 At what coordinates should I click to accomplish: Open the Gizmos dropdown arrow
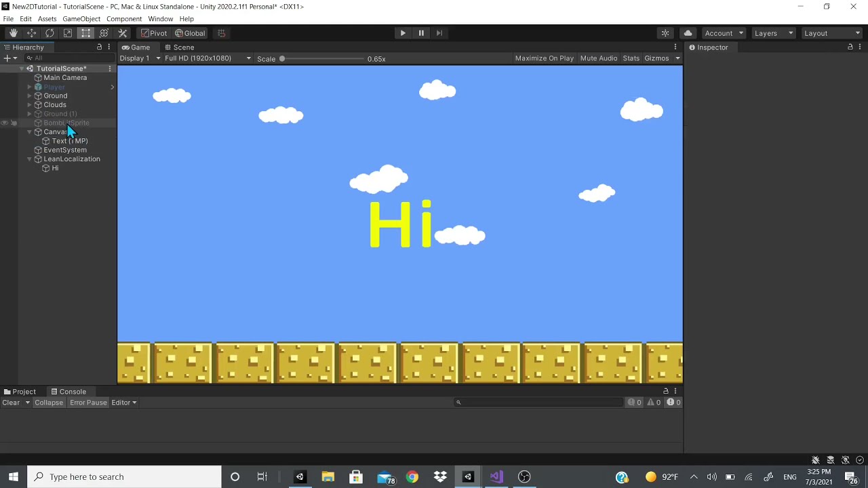(677, 58)
